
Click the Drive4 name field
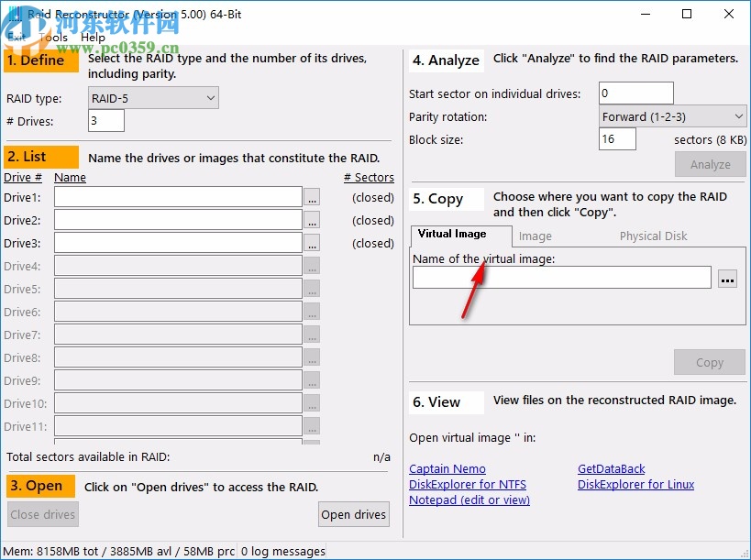[178, 266]
